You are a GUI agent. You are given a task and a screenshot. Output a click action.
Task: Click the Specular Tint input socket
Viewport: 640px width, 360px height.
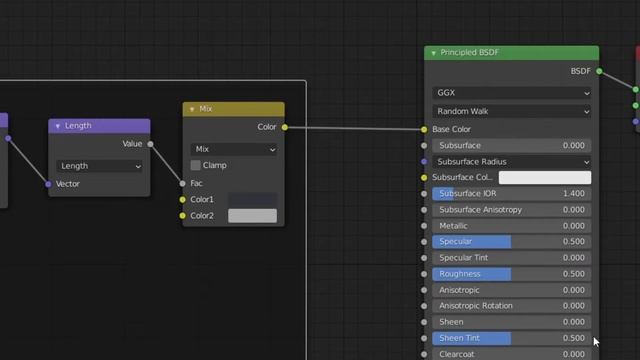(424, 258)
